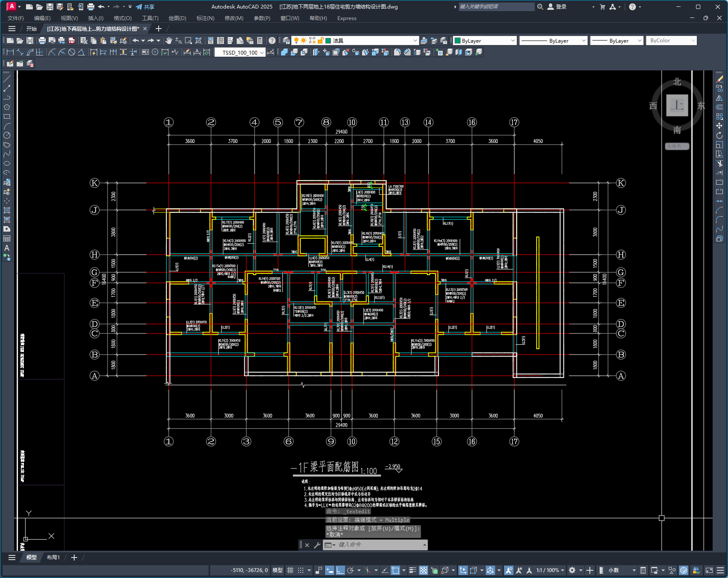Open the 1:1 / 100% annotation scale dropdown

click(x=550, y=570)
